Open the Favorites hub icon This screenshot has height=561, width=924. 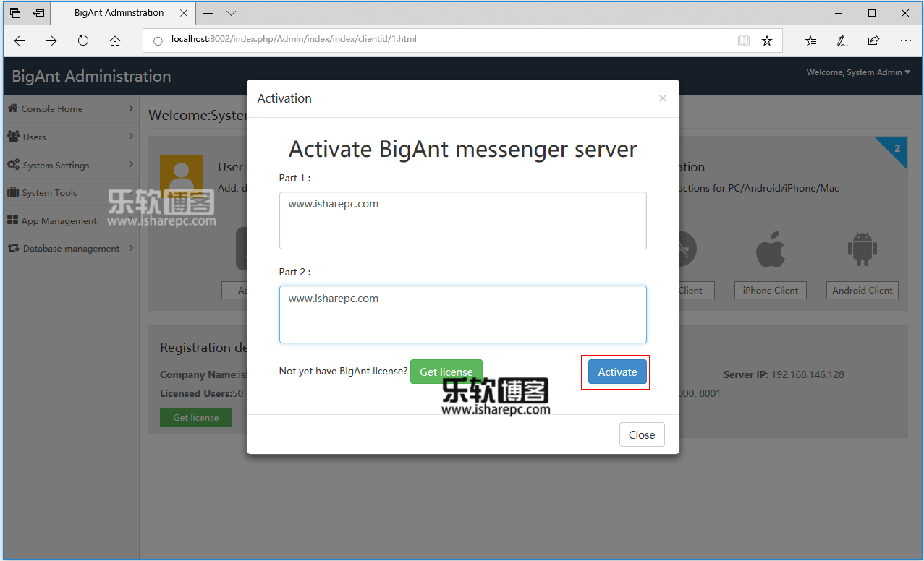pos(810,41)
